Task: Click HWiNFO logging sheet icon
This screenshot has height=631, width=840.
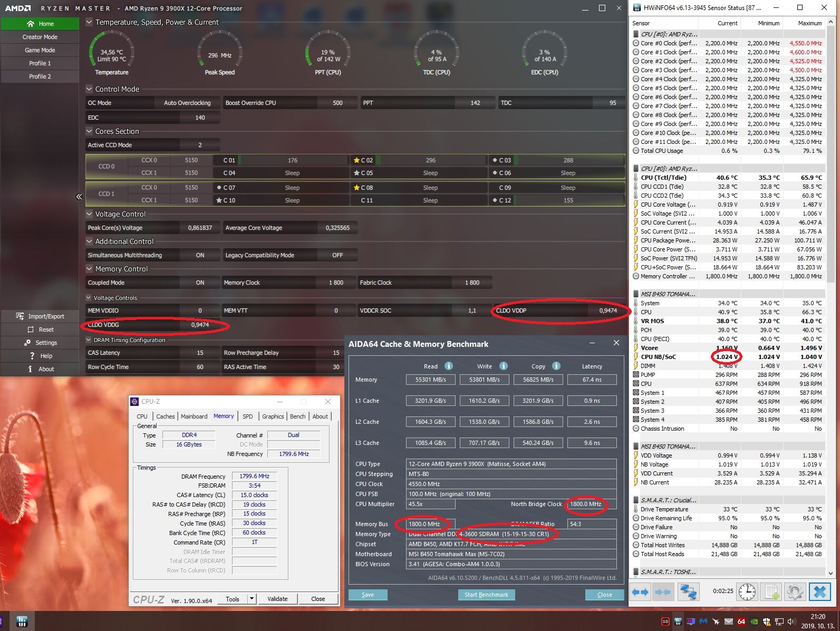Action: pyautogui.click(x=771, y=592)
